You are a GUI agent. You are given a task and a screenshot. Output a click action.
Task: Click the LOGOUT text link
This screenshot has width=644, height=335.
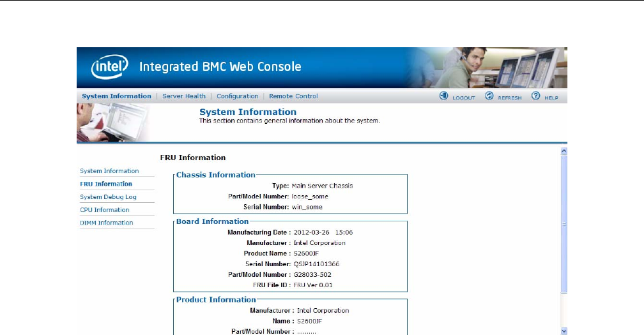coord(464,98)
